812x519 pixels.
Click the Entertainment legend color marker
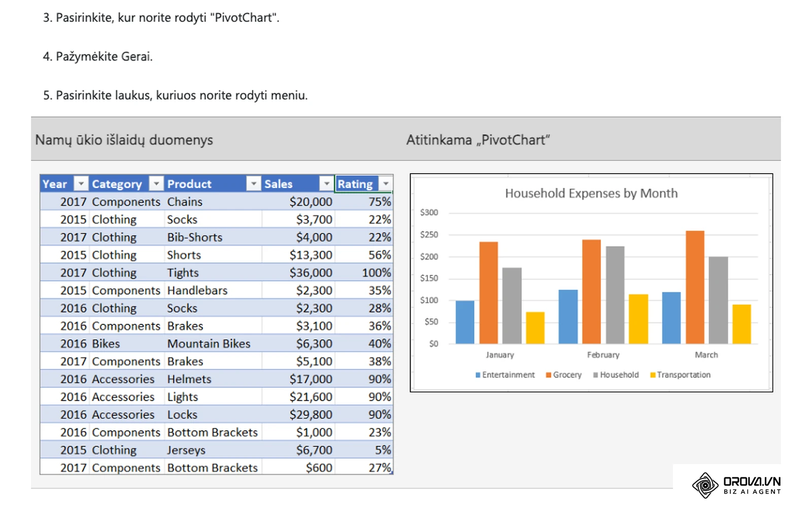pos(478,375)
